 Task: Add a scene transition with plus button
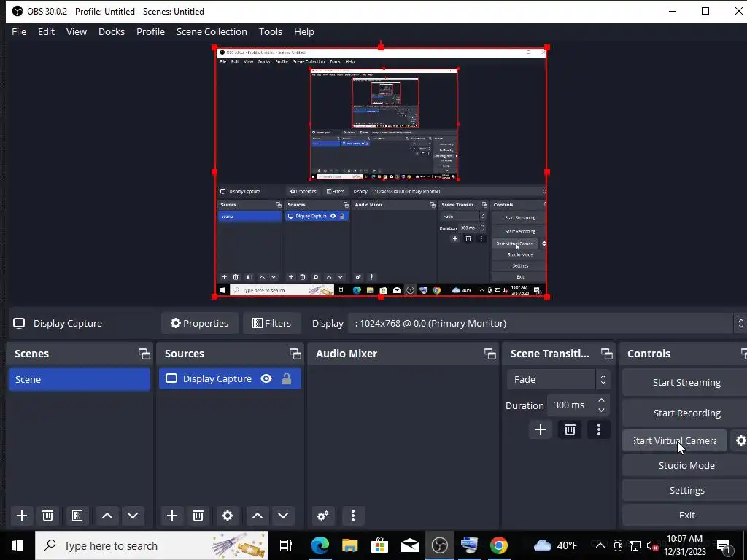[541, 429]
